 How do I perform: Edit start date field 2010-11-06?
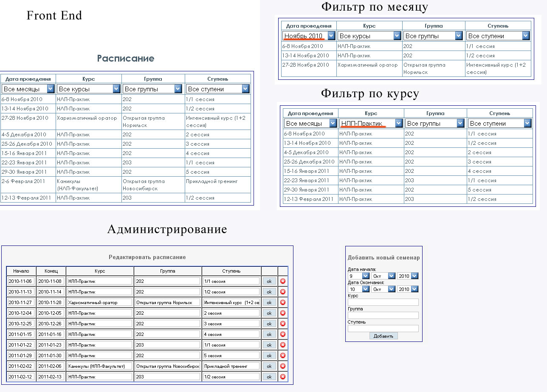click(x=21, y=281)
